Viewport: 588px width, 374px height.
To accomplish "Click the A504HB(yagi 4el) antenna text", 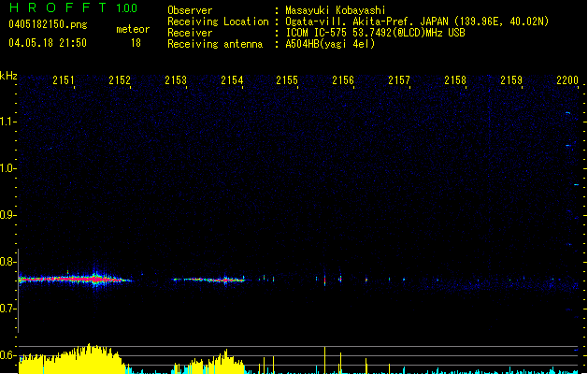I will coord(330,44).
